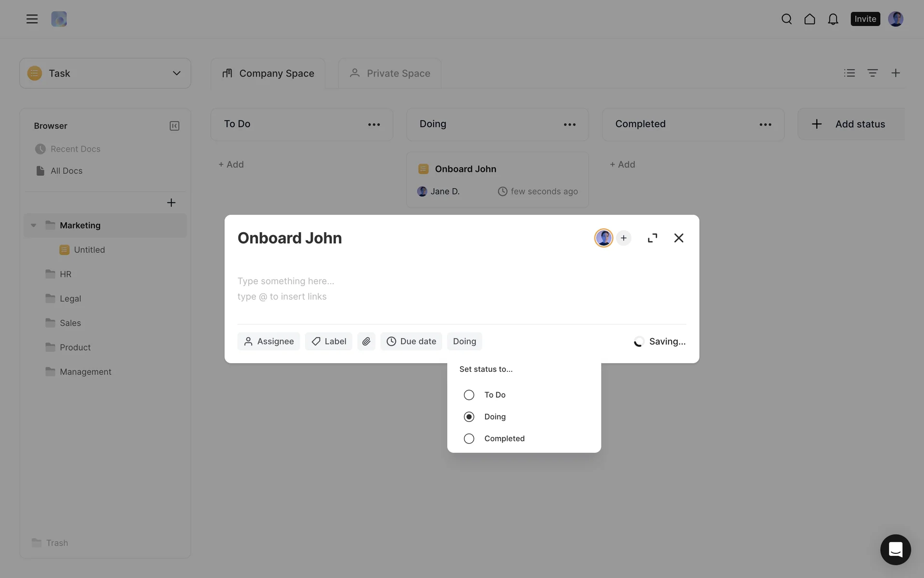Viewport: 924px width, 578px height.
Task: Go to home icon
Action: [x=809, y=19]
